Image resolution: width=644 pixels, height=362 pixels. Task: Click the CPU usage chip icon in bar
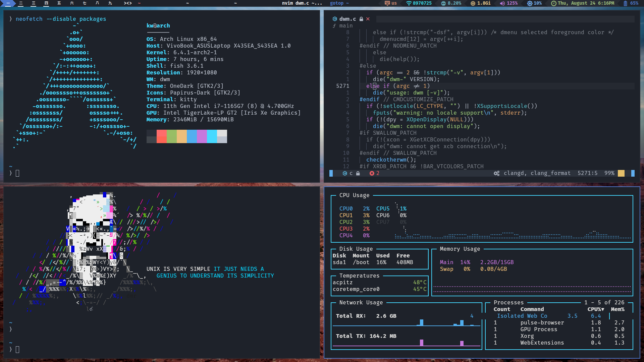443,3
